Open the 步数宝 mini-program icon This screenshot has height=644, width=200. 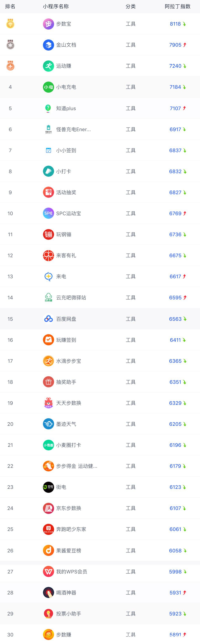48,24
